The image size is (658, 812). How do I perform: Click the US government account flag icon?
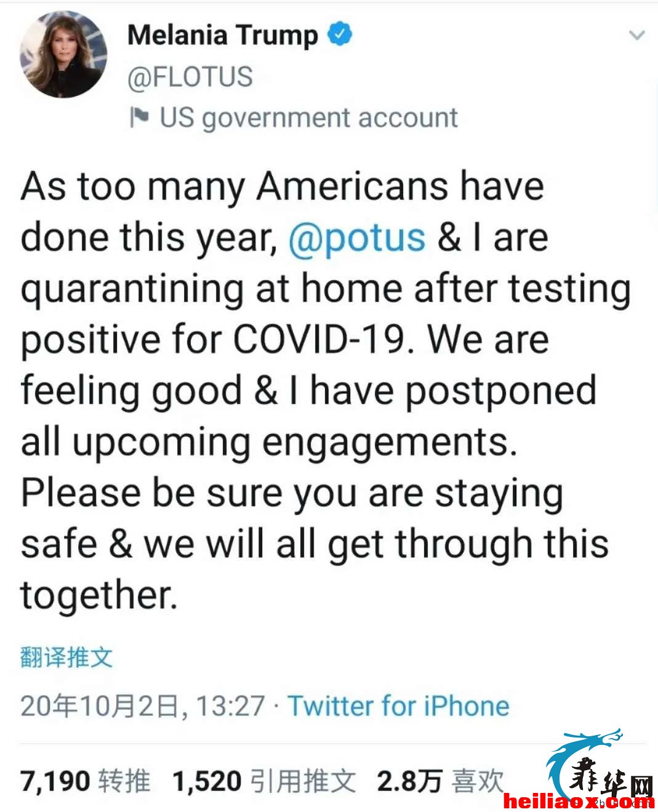(139, 117)
